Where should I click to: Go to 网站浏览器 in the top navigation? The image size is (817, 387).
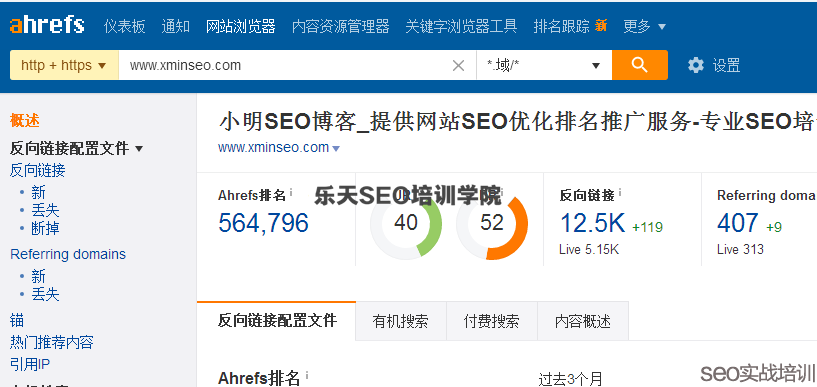click(241, 26)
